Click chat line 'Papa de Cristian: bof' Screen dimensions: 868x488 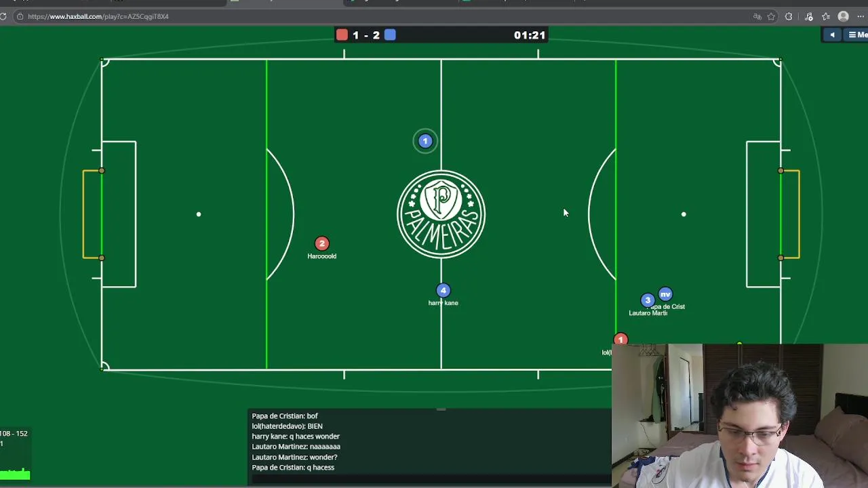[x=285, y=416]
